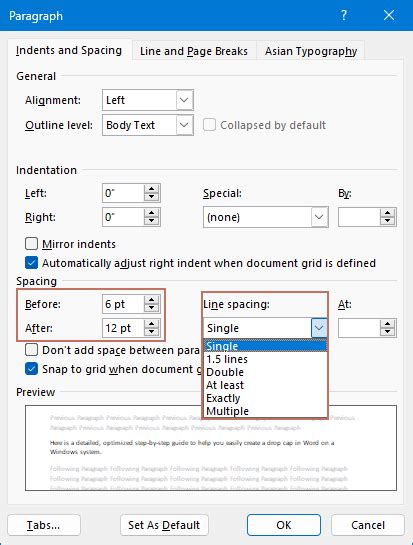Decrease Right indentation with down arrow
The image size is (413, 545).
(x=152, y=221)
